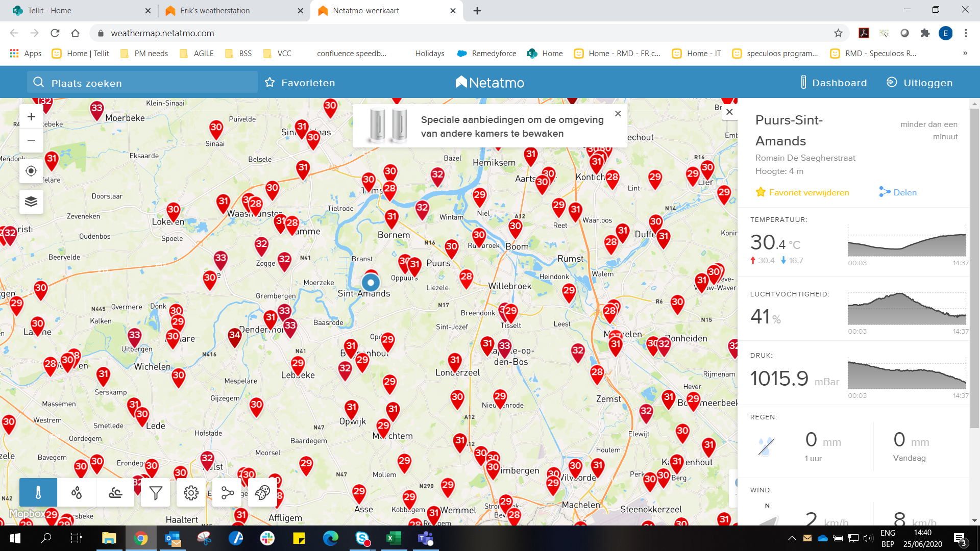Switch to the wind layer icon
Viewport: 980px width, 551px height.
coord(115,492)
